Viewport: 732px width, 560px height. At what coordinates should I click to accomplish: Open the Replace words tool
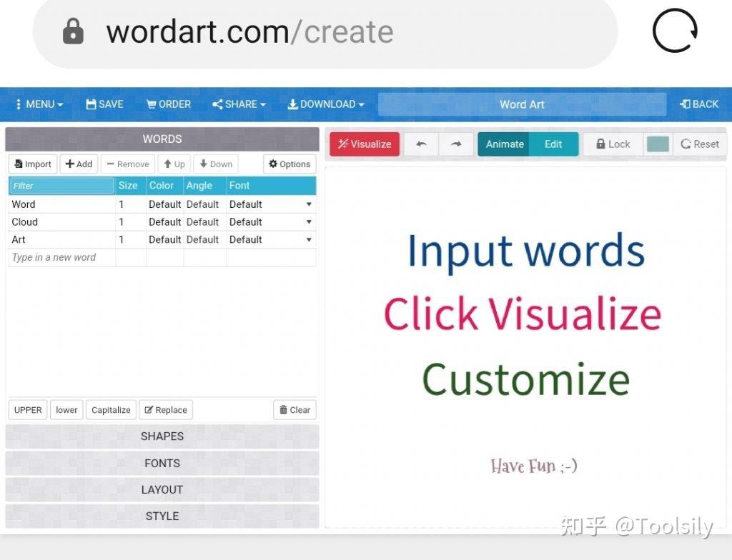[x=166, y=410]
